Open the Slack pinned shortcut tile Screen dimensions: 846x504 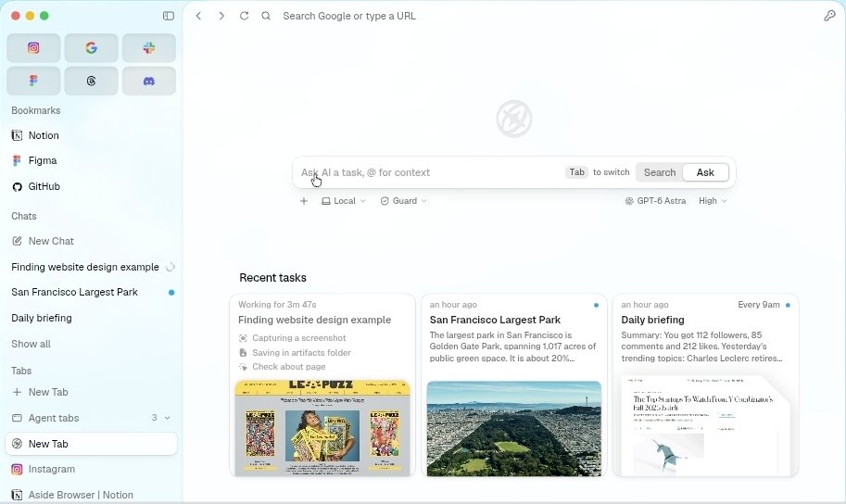click(149, 48)
